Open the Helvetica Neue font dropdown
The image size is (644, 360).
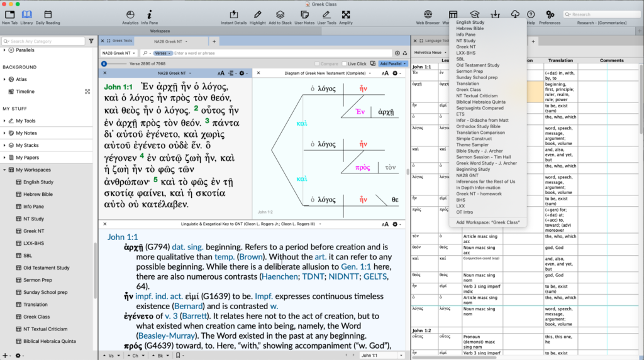(430, 53)
